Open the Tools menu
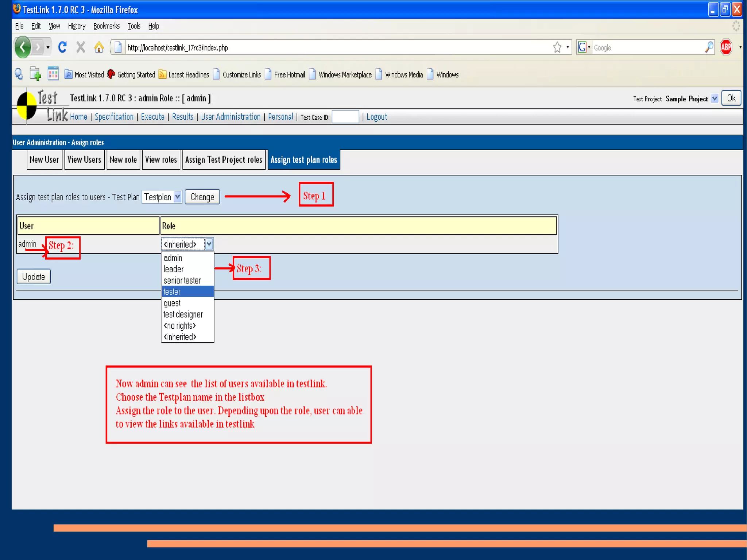This screenshot has height=560, width=747. click(x=134, y=26)
